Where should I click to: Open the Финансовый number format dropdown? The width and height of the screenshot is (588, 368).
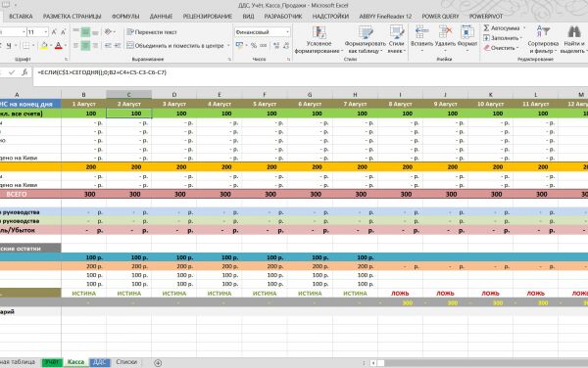287,32
